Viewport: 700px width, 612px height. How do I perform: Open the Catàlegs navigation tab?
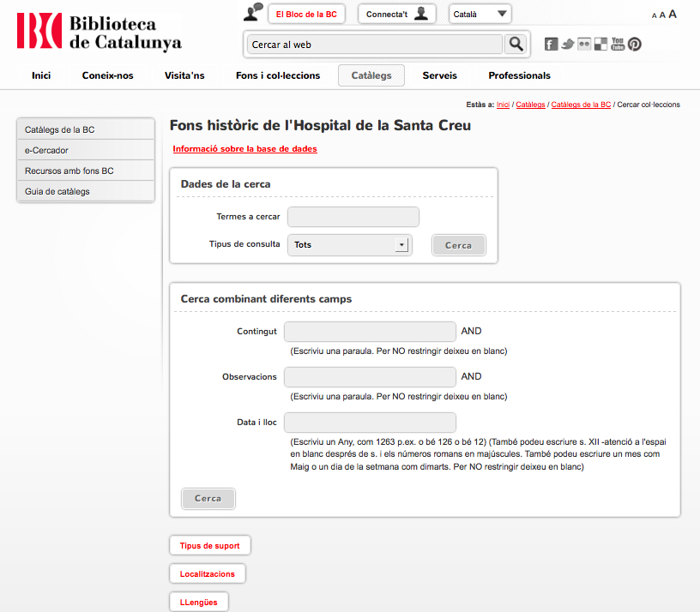(x=371, y=75)
